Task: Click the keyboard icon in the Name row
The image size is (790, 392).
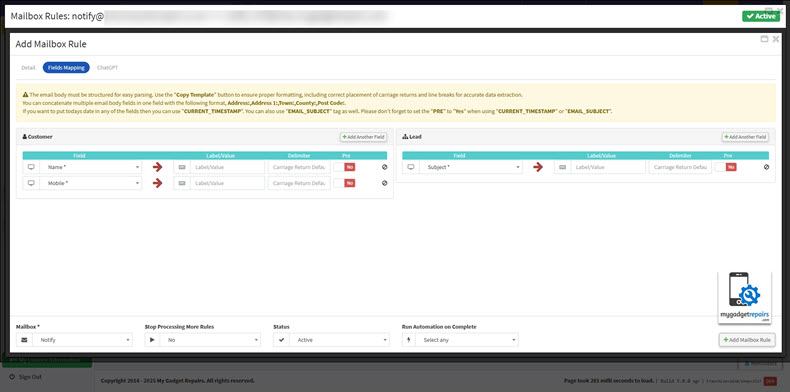Action: click(182, 167)
